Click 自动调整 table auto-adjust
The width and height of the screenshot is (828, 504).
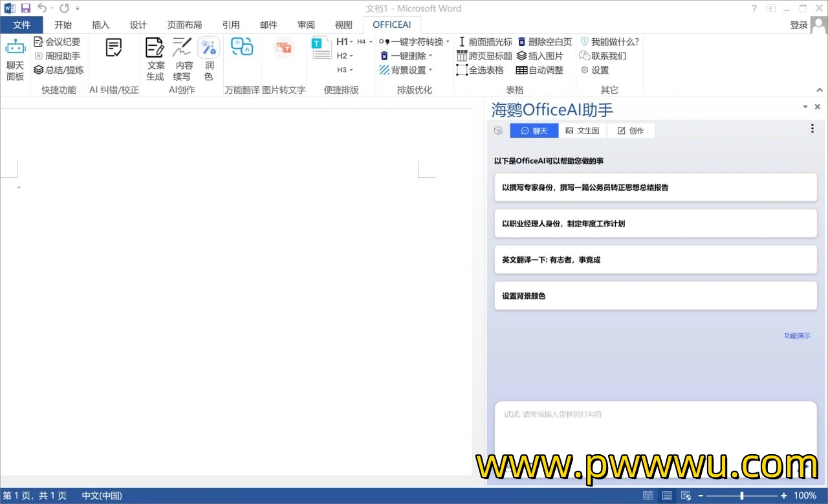click(x=540, y=70)
